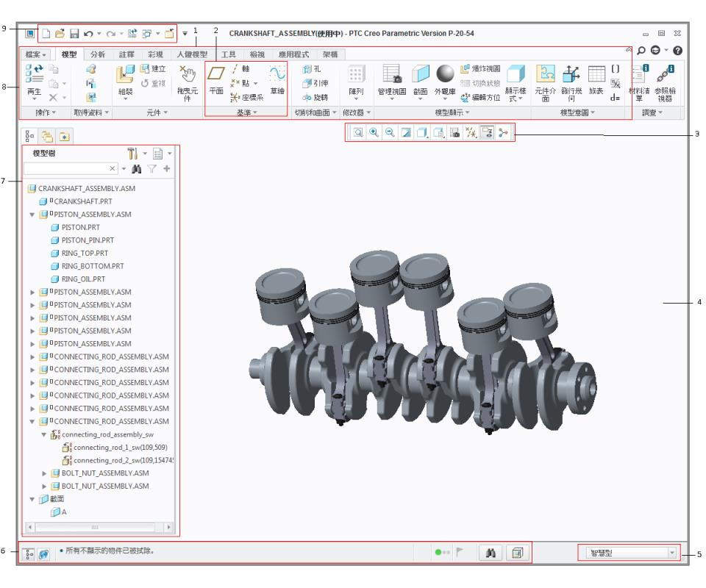Click the Zoom In magnifier icon
706x588 pixels.
click(x=374, y=132)
